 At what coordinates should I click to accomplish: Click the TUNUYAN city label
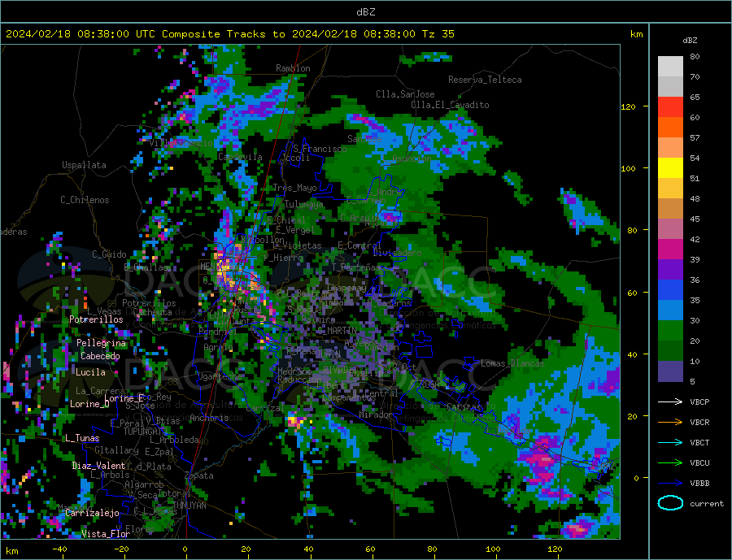click(x=189, y=506)
